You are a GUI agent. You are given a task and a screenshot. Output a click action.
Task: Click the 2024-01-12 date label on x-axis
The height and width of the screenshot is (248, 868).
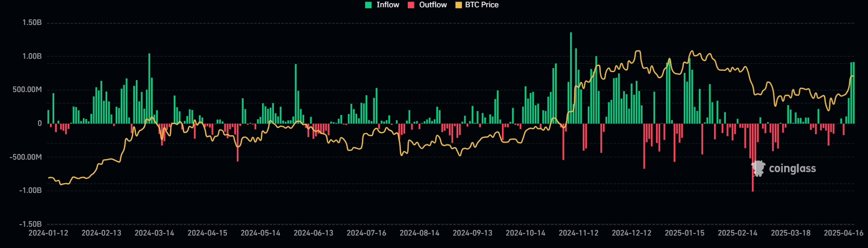click(48, 233)
